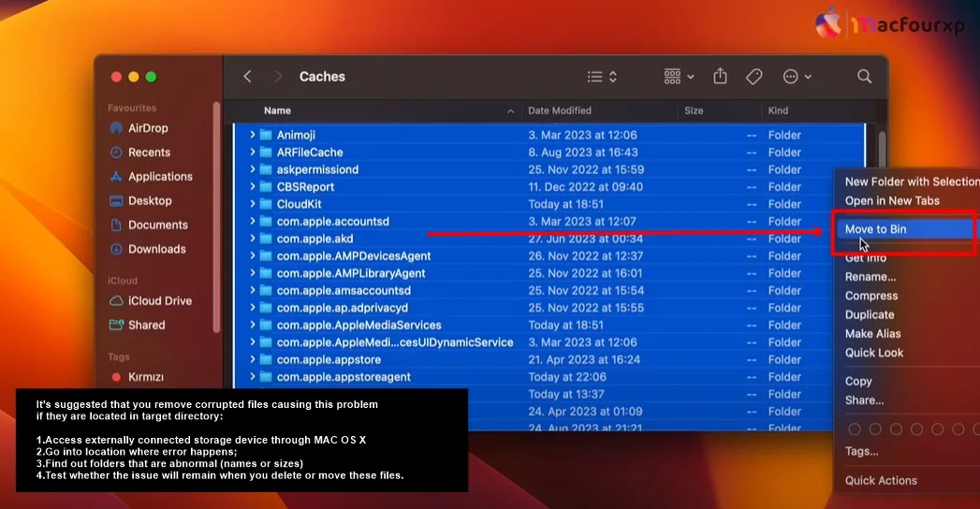This screenshot has width=980, height=509.
Task: Sort by the Size column header
Action: tap(694, 110)
